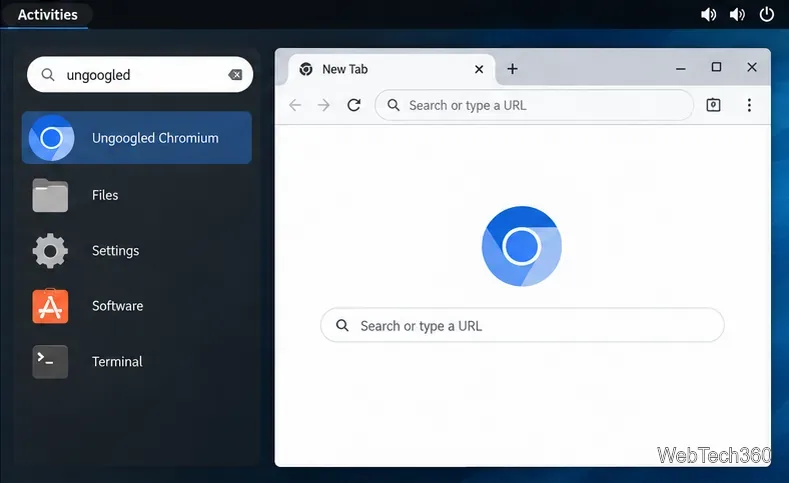Go back in Chromium
This screenshot has height=483, width=789.
tap(295, 105)
